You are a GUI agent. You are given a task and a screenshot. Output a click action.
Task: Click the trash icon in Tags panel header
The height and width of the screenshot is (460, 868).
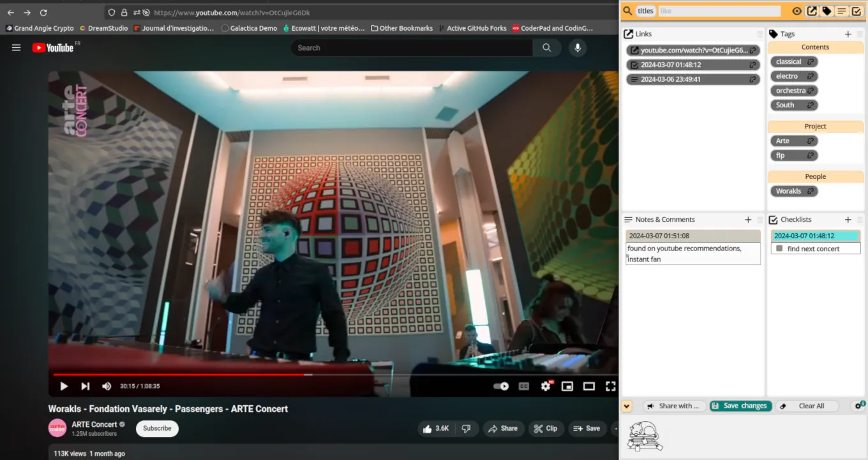(x=860, y=34)
